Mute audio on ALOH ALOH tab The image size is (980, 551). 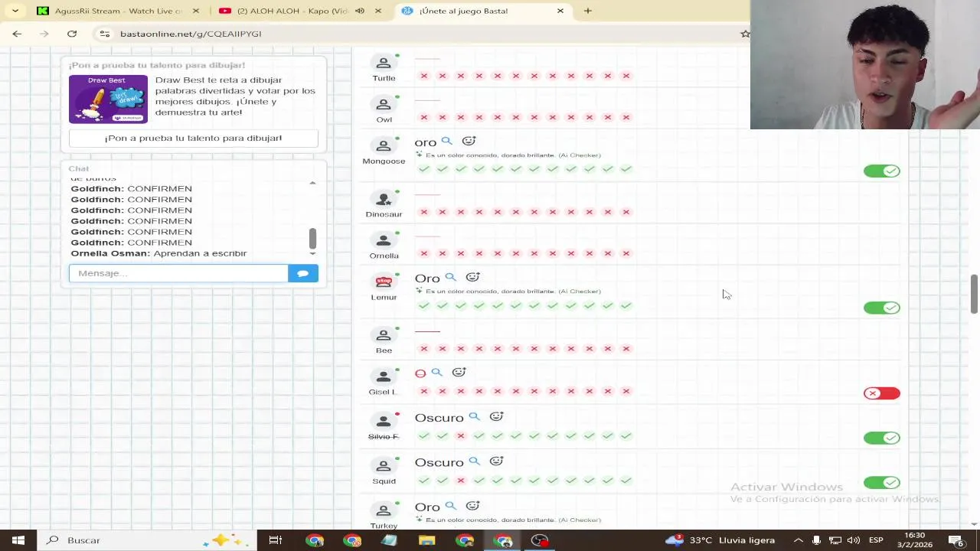(x=360, y=11)
